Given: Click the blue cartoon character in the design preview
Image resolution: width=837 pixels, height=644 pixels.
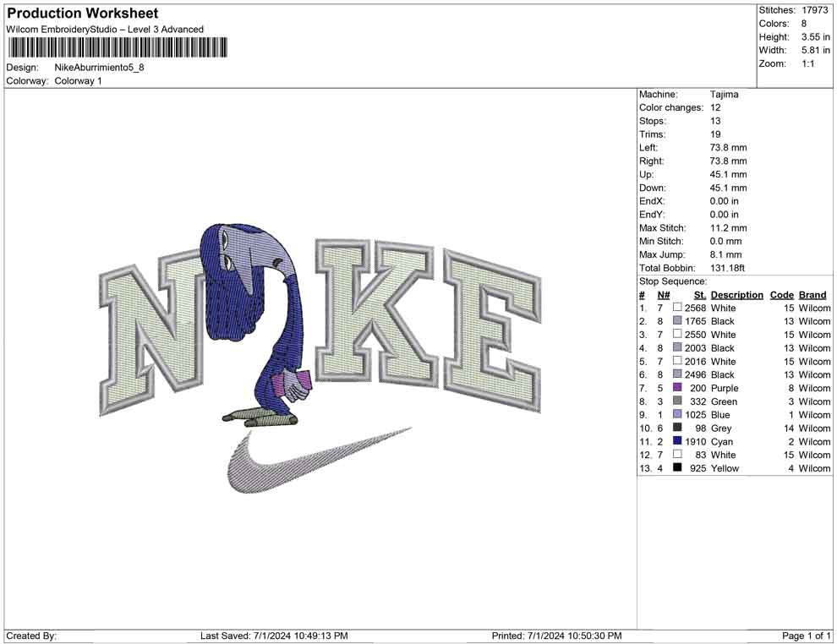Looking at the screenshot, I should coord(257,325).
